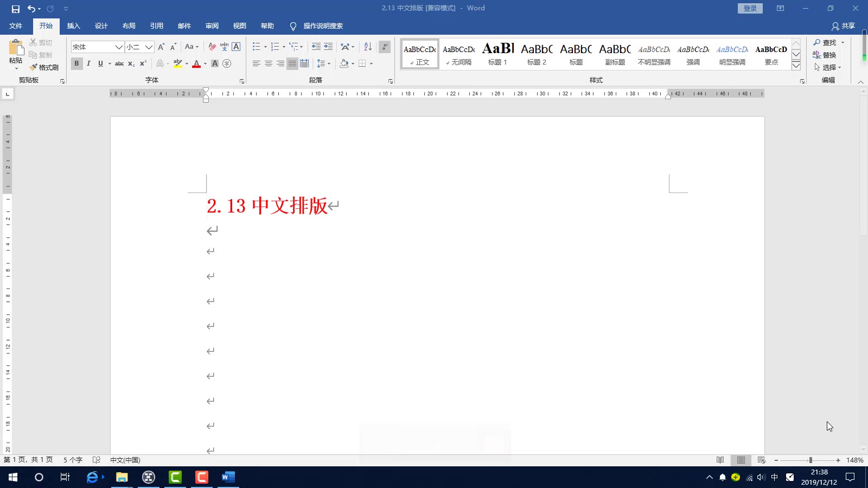Toggle character shading on the gray A button
The width and height of the screenshot is (868, 488).
pyautogui.click(x=215, y=63)
